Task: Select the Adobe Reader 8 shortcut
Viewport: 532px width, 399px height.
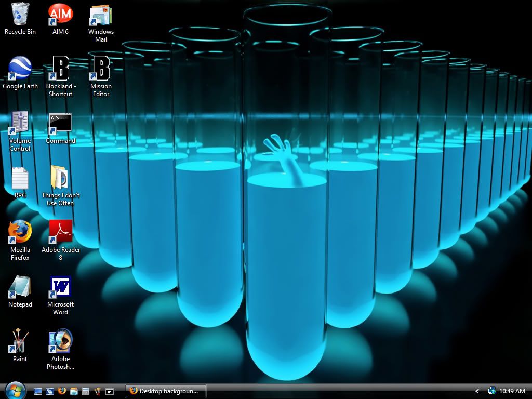Action: pos(60,233)
